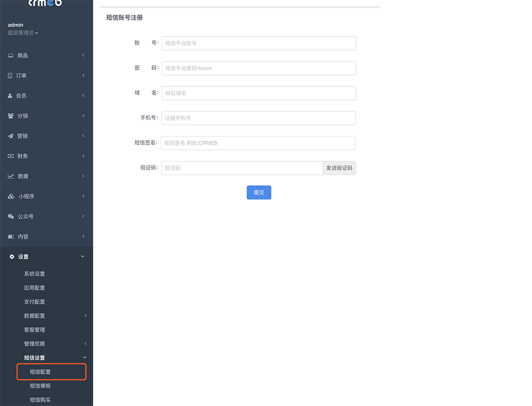The height and width of the screenshot is (406, 532).
Task: Focus the 短信签名 input field
Action: coord(258,143)
